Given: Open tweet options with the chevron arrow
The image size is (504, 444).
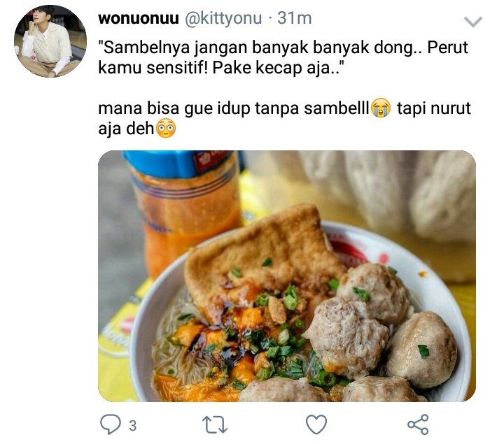Looking at the screenshot, I should [x=473, y=22].
